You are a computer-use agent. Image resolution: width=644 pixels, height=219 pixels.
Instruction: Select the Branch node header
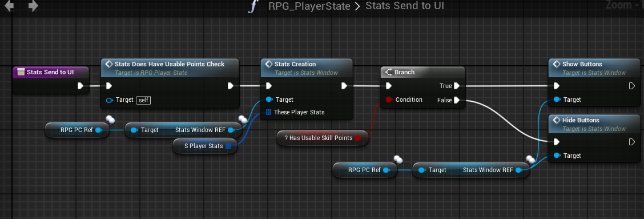422,72
